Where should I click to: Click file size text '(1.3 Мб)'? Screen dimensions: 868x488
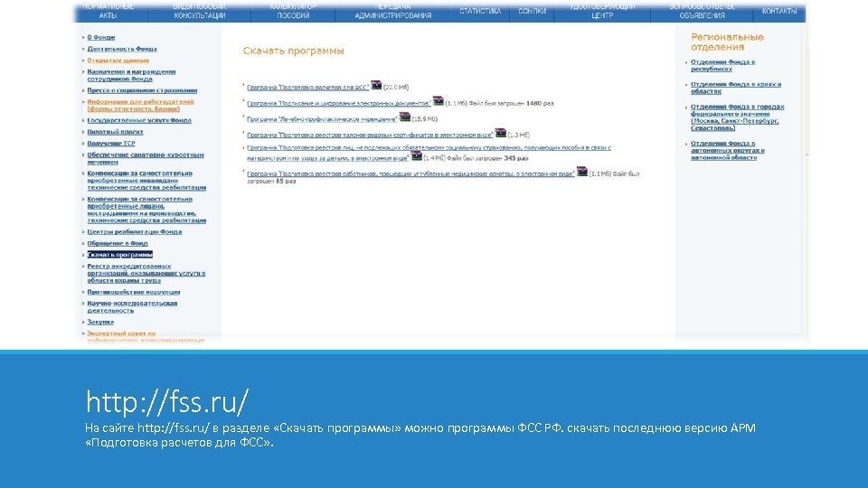pos(519,135)
